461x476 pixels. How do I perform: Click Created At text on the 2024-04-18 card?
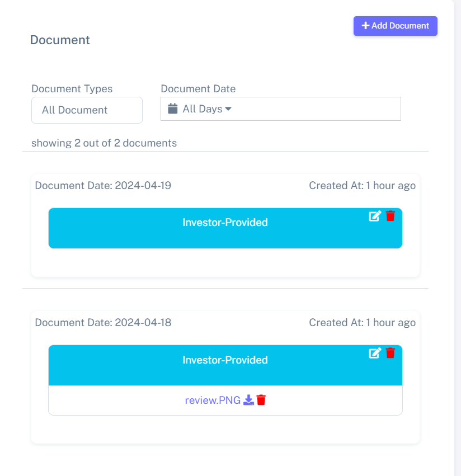pos(362,323)
